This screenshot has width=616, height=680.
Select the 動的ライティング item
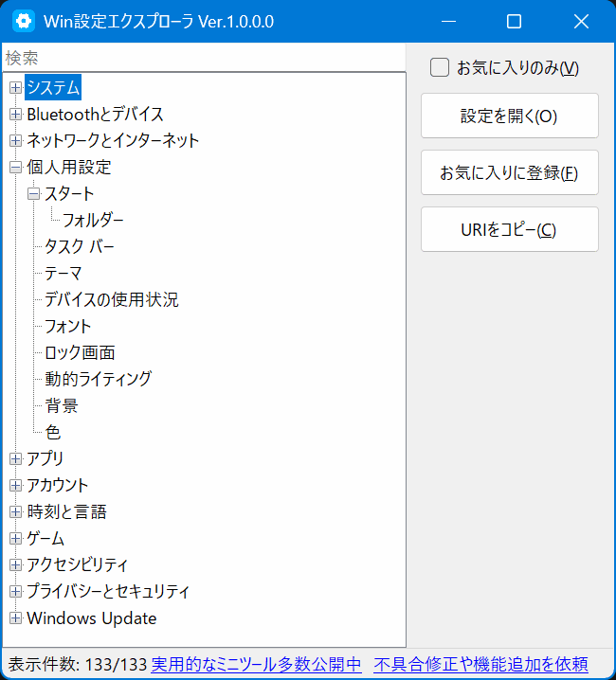[x=99, y=379]
